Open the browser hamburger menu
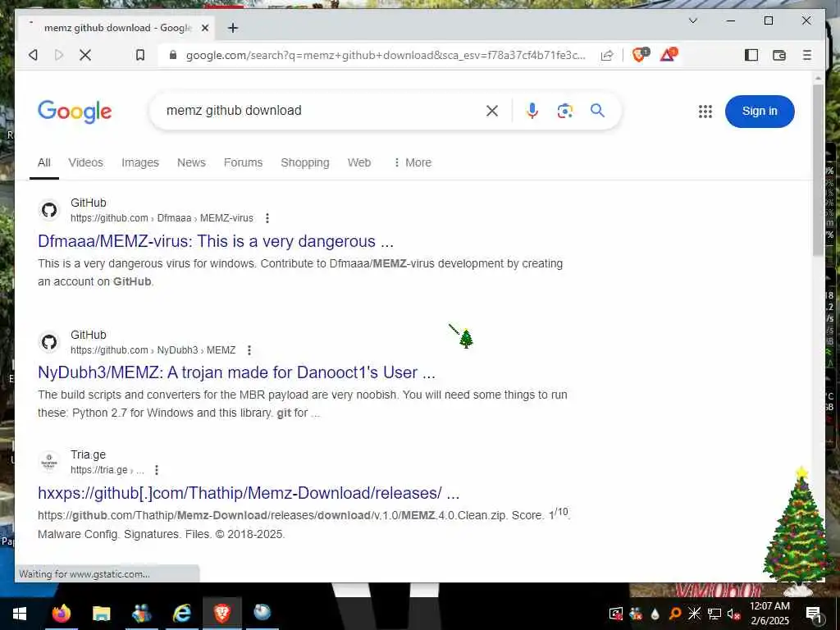The width and height of the screenshot is (840, 630). click(807, 55)
